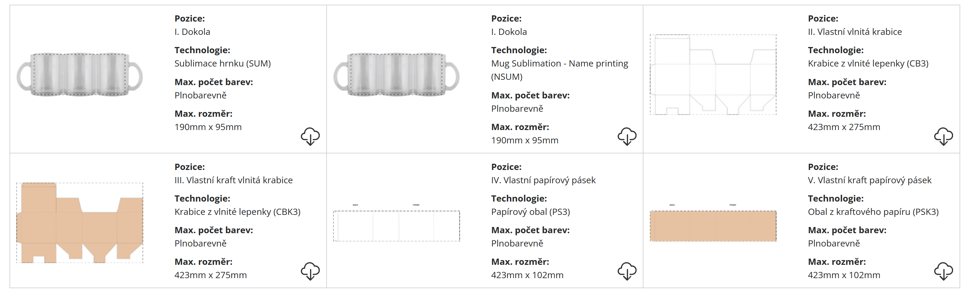The width and height of the screenshot is (980, 300).
Task: Download the CBK3 kraft box template
Action: (x=310, y=271)
